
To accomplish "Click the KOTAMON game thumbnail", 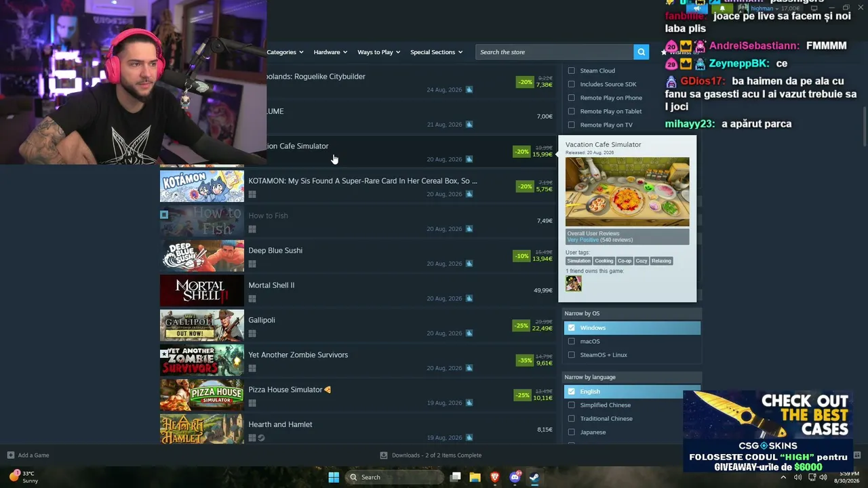I will 202,186.
